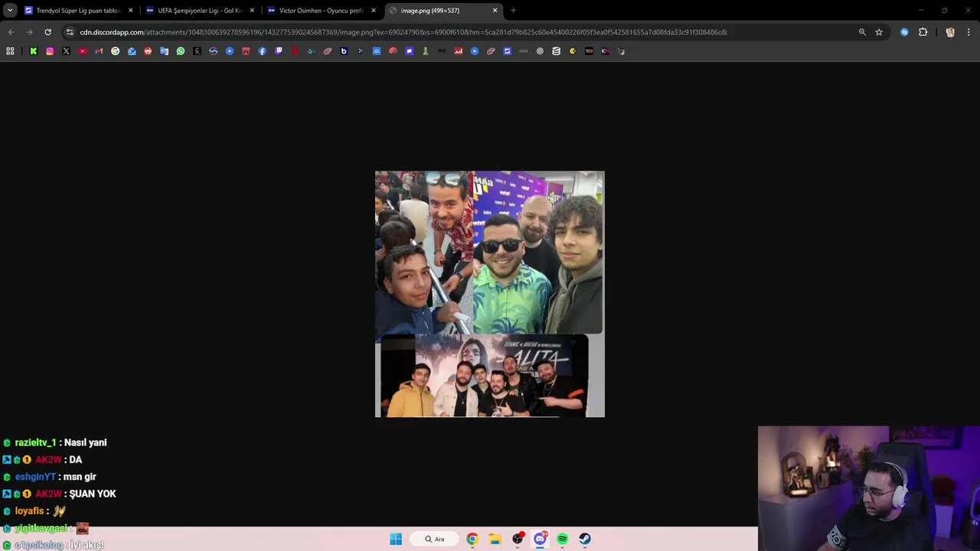Open the Twitch bookmark

tap(279, 51)
